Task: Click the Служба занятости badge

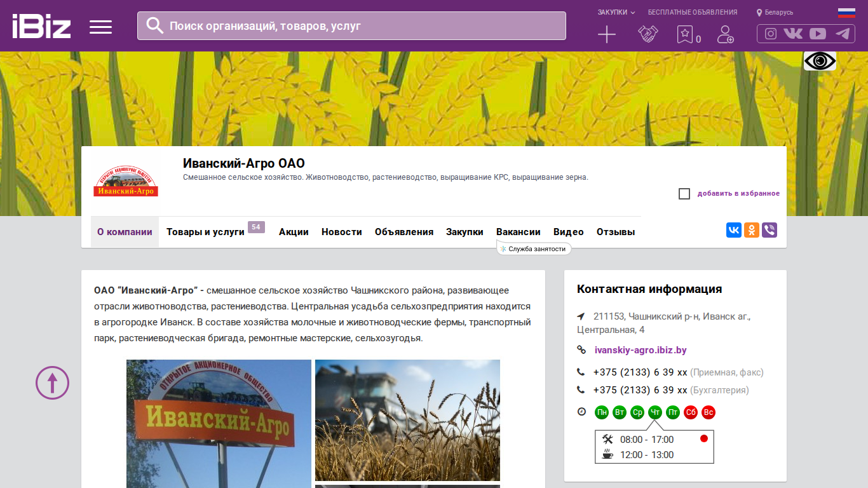Action: point(534,249)
